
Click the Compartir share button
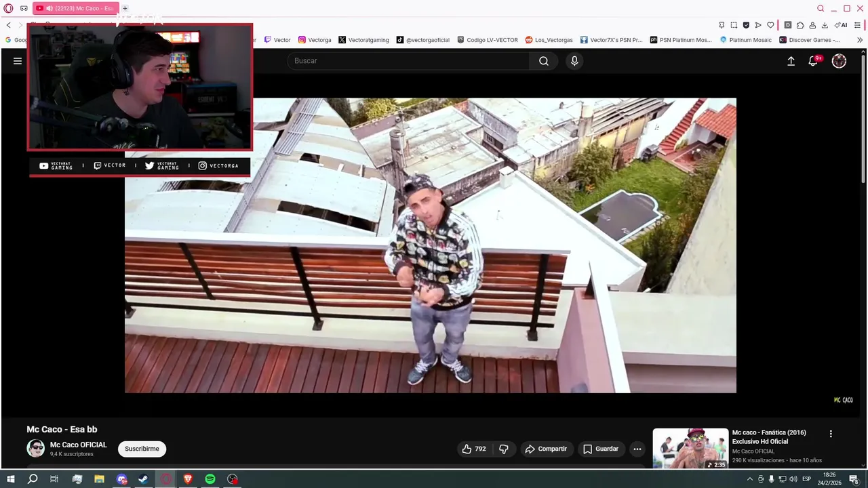tap(546, 449)
